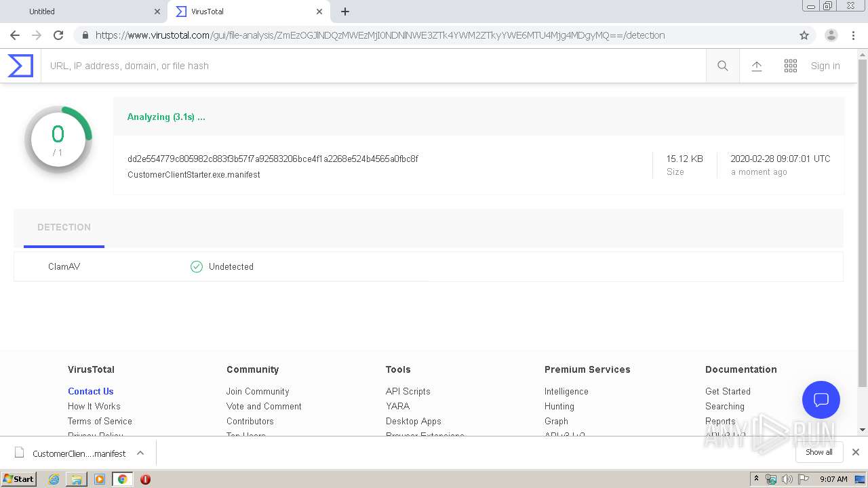Click Vote and Comment link
Image resolution: width=868 pixels, height=488 pixels.
point(264,407)
